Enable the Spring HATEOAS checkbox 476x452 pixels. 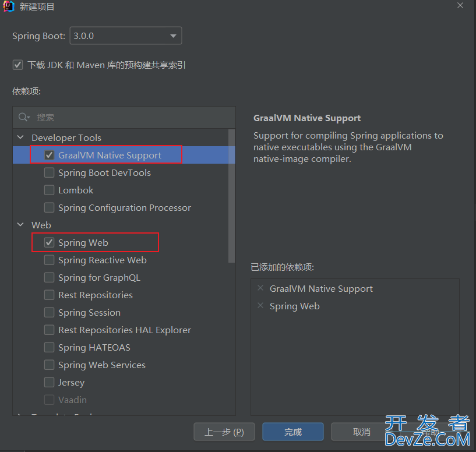[x=49, y=347]
